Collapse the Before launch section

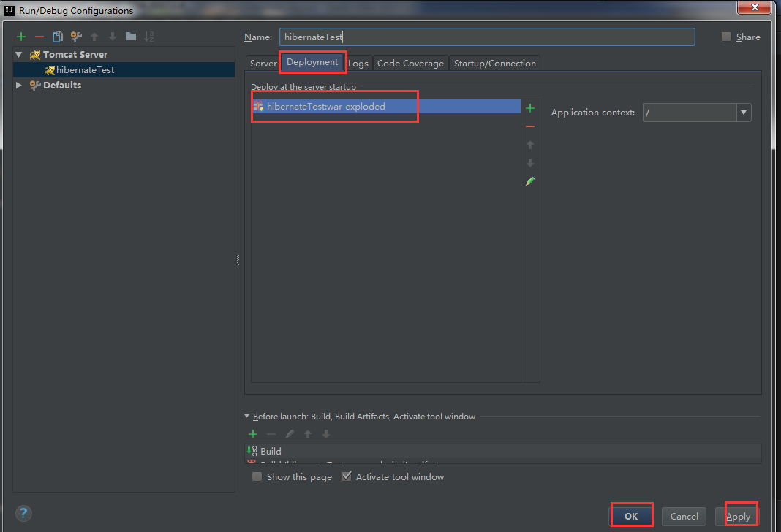[247, 416]
